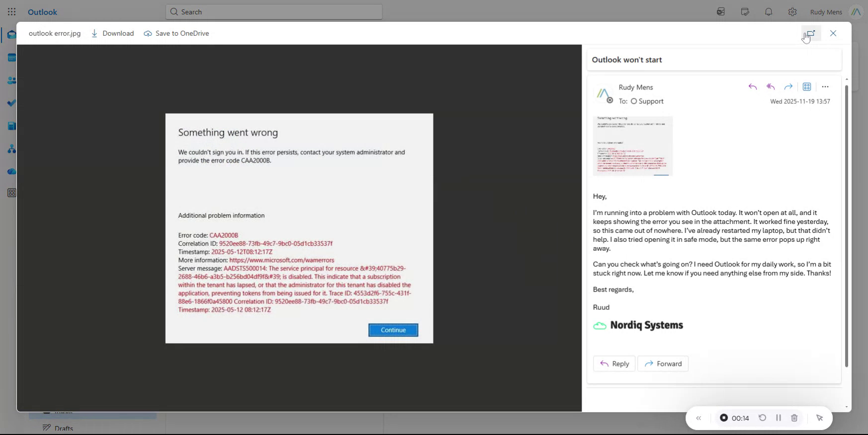Viewport: 868px width, 435px height.
Task: Open the error screenshot thumbnail in email
Action: 633,146
